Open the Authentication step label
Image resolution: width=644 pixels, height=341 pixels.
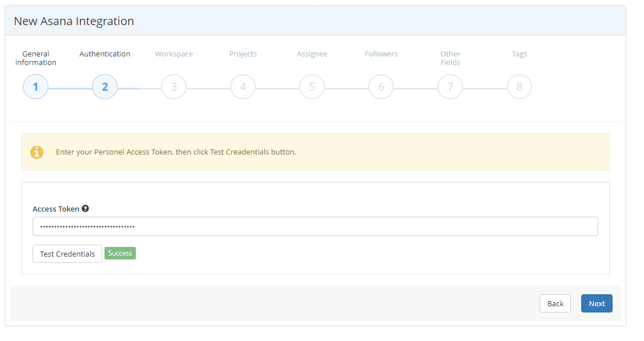(x=104, y=54)
